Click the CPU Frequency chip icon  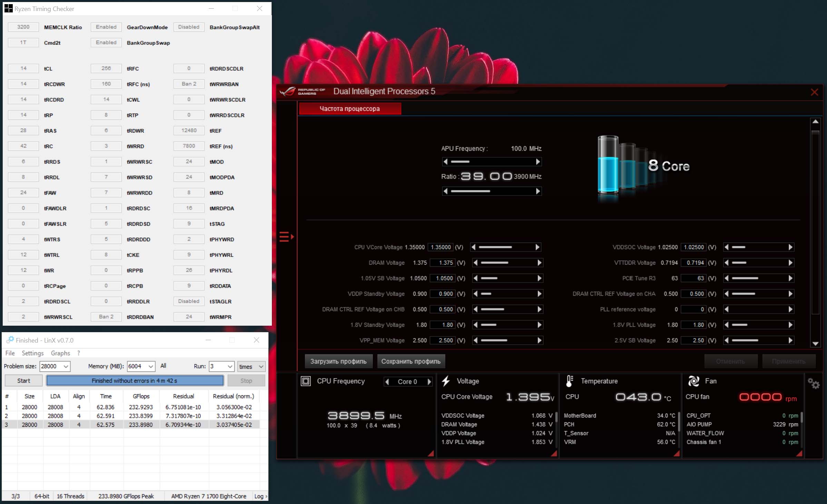coord(306,381)
